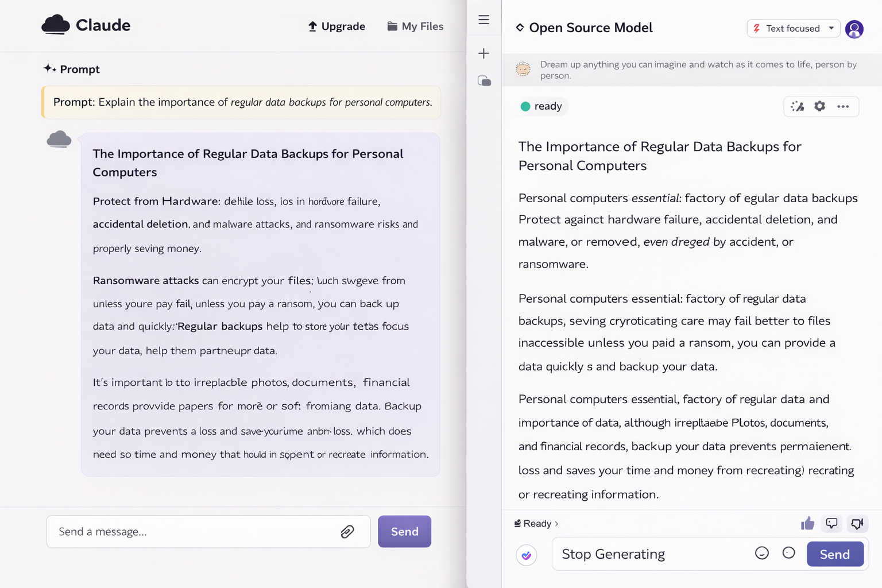Click the thumbs down feedback icon
Image resolution: width=882 pixels, height=588 pixels.
click(x=857, y=523)
